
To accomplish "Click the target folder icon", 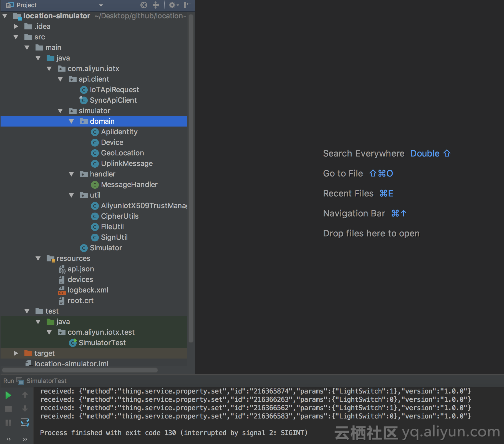I will pyautogui.click(x=28, y=353).
